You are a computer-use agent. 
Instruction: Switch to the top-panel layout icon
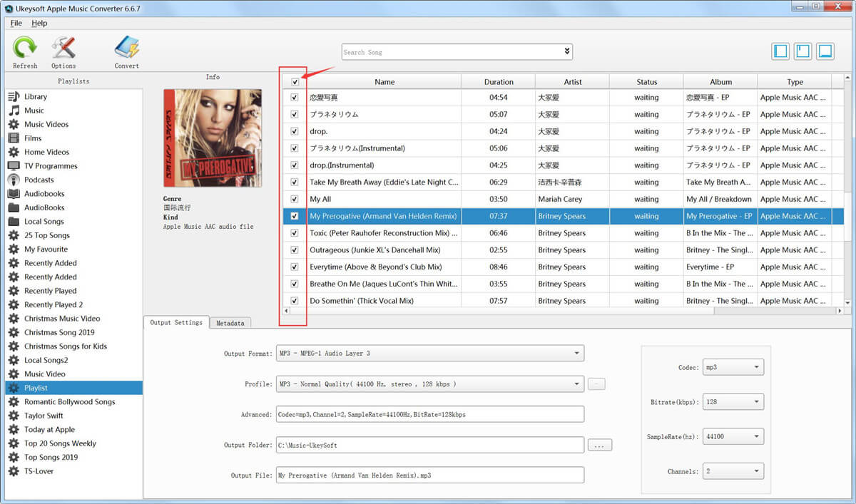(803, 51)
